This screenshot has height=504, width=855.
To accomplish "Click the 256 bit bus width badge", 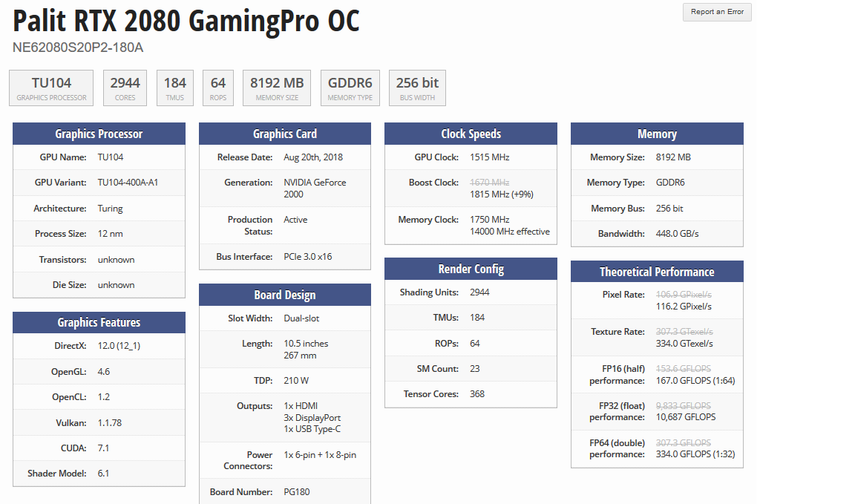I will click(x=417, y=88).
